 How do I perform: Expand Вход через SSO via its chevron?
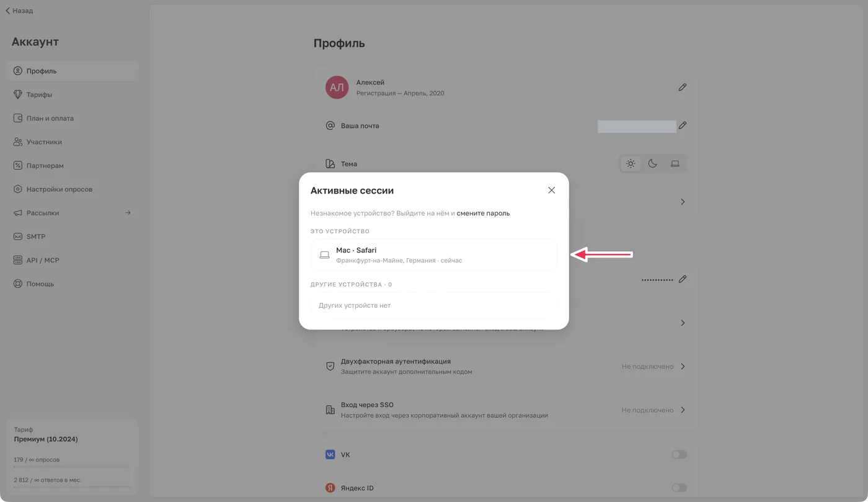(x=683, y=410)
